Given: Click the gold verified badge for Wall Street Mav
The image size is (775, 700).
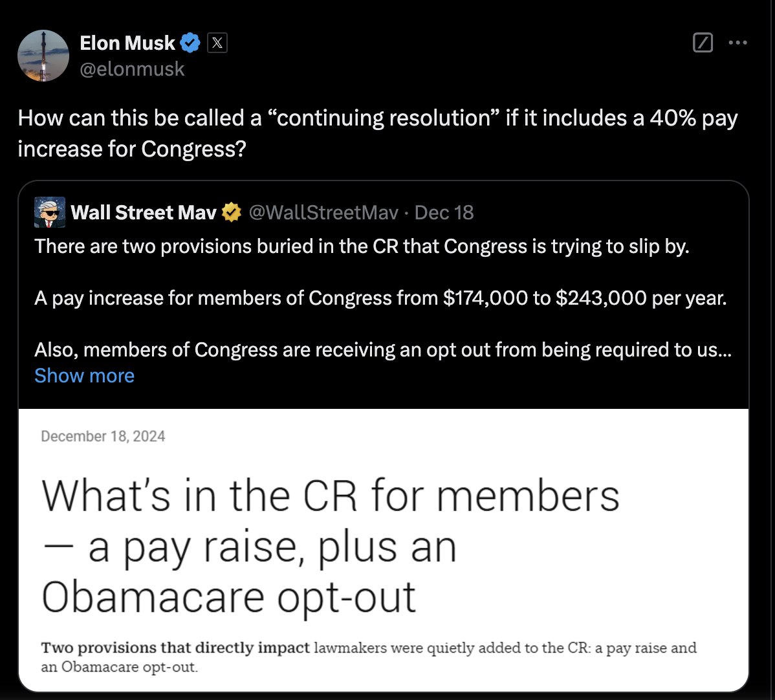Looking at the screenshot, I should (x=231, y=213).
